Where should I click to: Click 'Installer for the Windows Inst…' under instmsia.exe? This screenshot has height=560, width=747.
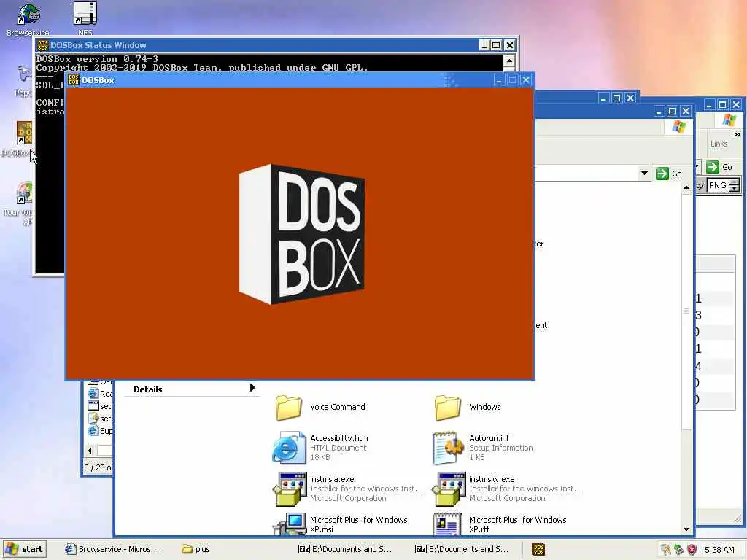point(366,489)
